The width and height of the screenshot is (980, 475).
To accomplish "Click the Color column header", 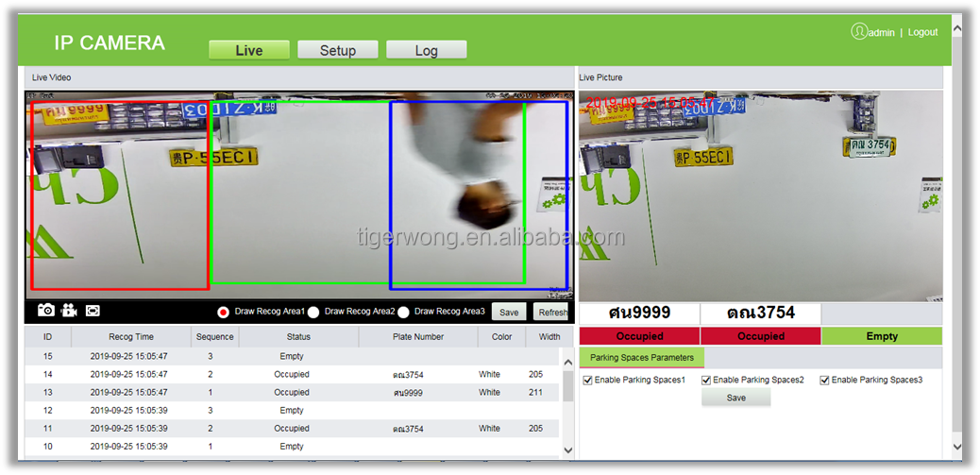I will 502,336.
